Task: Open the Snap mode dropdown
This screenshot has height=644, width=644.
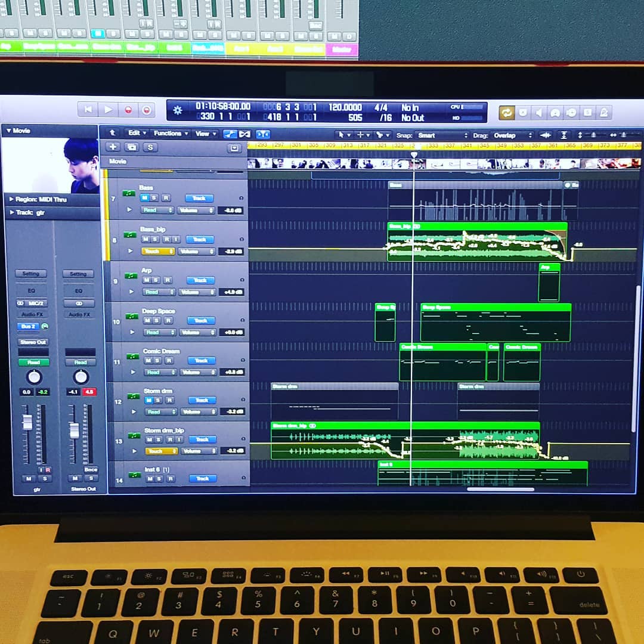Action: pos(442,135)
